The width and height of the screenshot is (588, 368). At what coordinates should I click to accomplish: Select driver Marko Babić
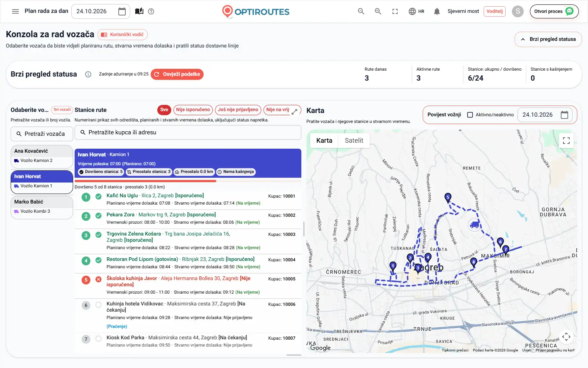click(x=42, y=207)
